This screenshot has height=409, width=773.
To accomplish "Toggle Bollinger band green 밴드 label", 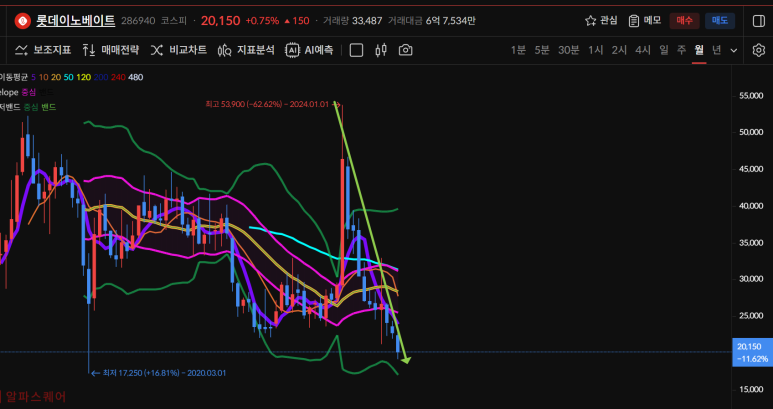I will coord(48,107).
